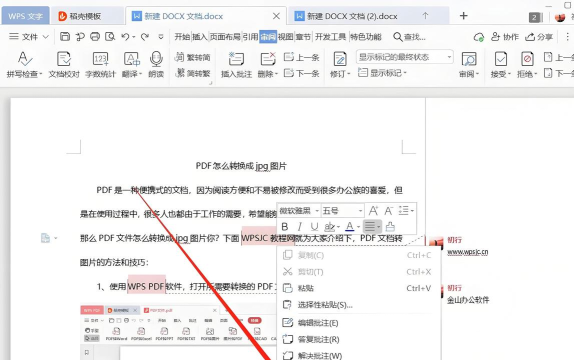Click 繁转简 traditional to simplified
Image resolution: width=574 pixels, height=360 pixels.
[x=193, y=57]
